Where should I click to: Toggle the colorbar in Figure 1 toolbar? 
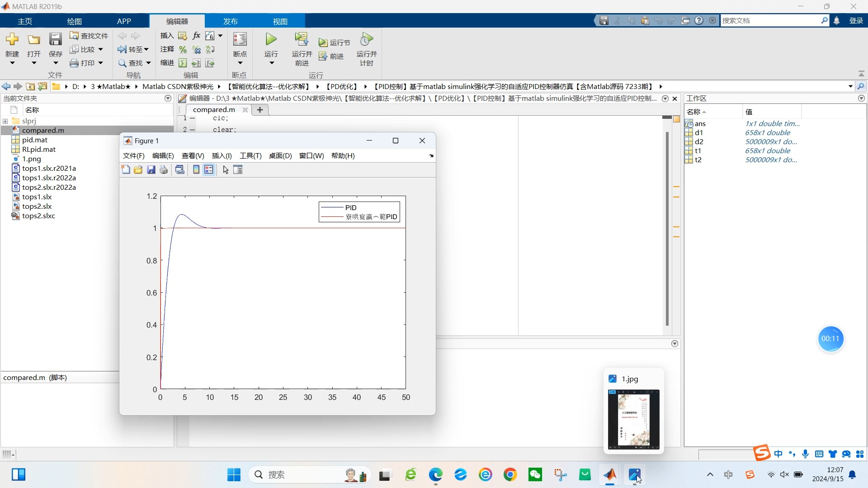196,170
